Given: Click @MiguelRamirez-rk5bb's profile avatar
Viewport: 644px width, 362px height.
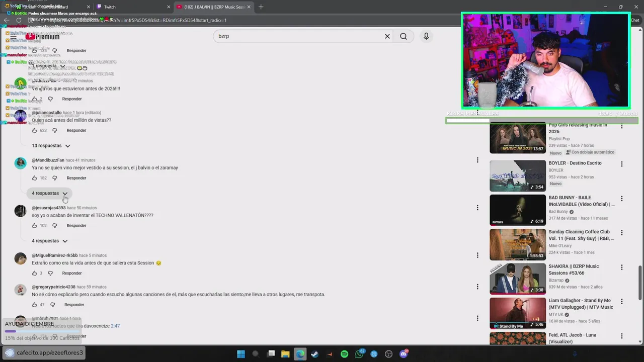Looking at the screenshot, I should pos(20,258).
